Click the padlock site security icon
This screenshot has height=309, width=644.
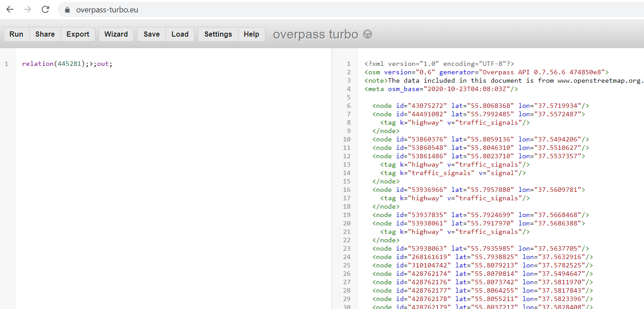[68, 10]
